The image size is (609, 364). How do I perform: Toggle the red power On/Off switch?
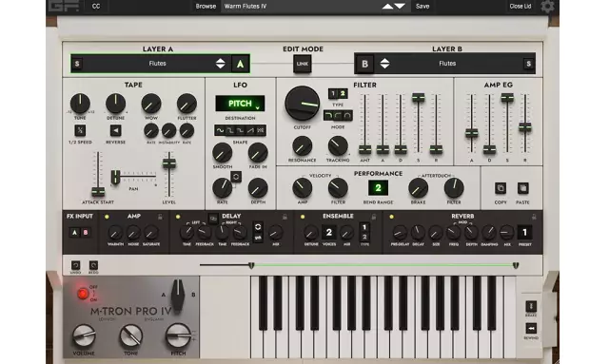83,294
